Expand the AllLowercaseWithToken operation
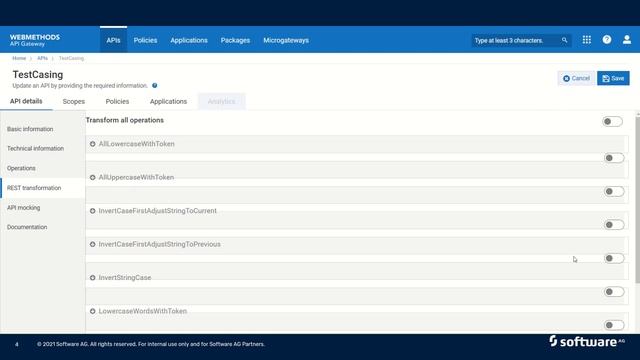 point(93,144)
